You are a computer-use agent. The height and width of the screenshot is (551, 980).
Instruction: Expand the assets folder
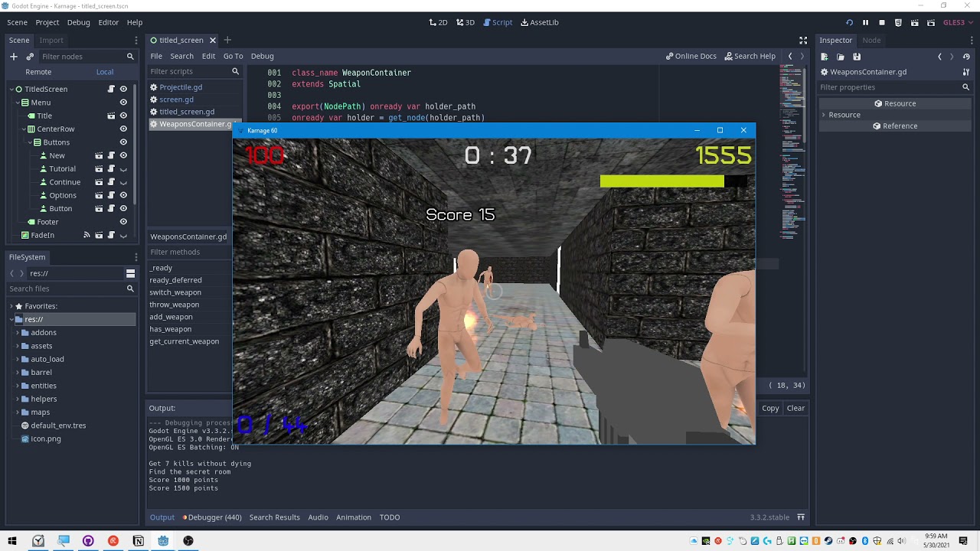(18, 346)
